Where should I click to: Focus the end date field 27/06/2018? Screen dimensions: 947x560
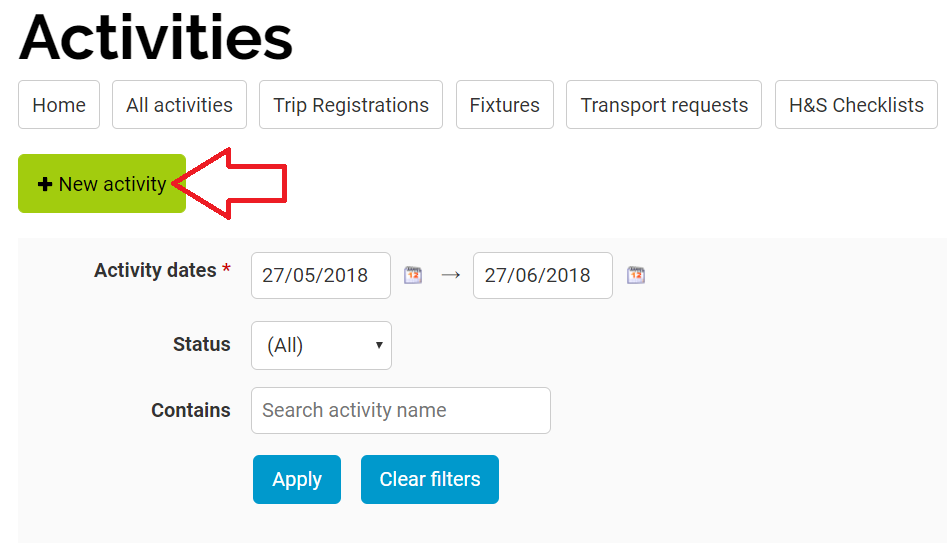click(543, 275)
